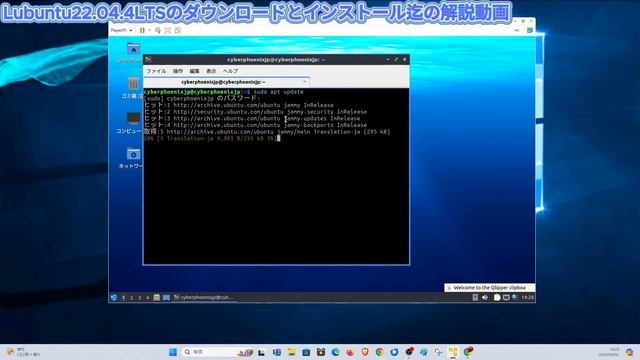
Task: Open the removable media tray icon
Action: point(475,298)
